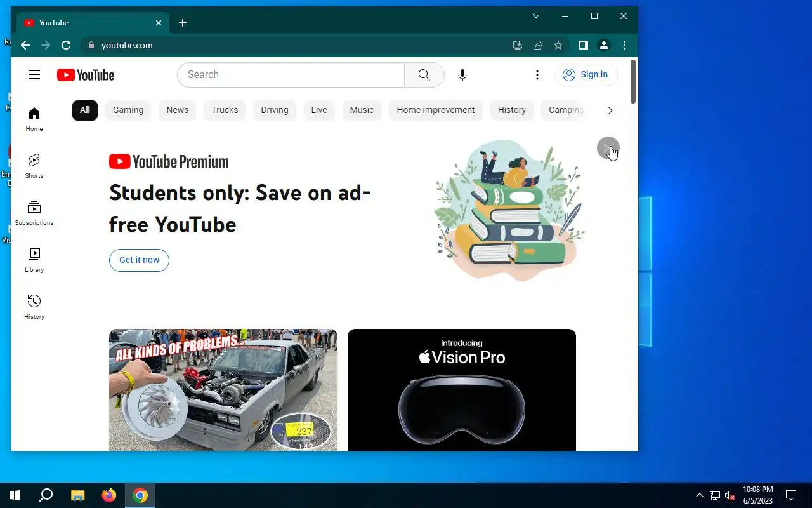Go to Home in sidebar

pos(34,119)
